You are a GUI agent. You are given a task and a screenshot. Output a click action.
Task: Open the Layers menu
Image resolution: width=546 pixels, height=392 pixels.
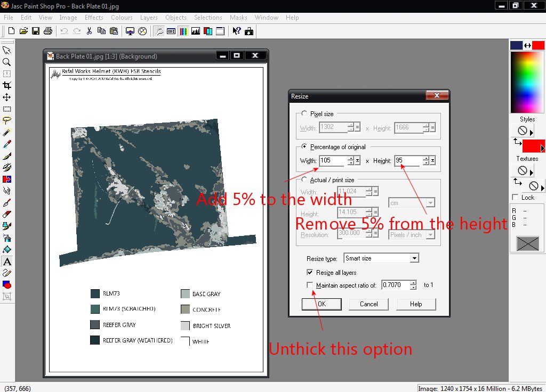[x=149, y=18]
